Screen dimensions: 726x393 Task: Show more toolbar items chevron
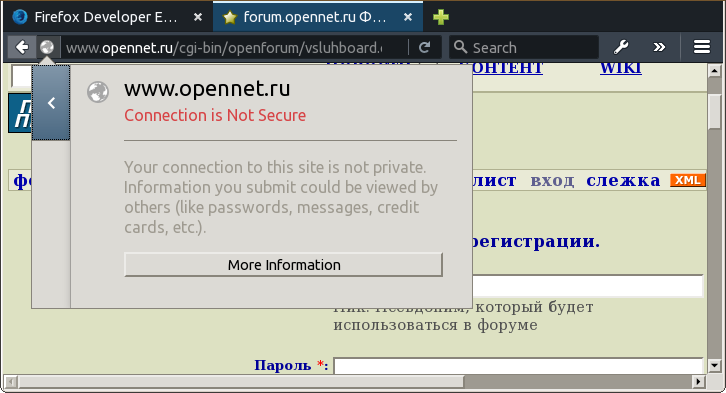[659, 47]
